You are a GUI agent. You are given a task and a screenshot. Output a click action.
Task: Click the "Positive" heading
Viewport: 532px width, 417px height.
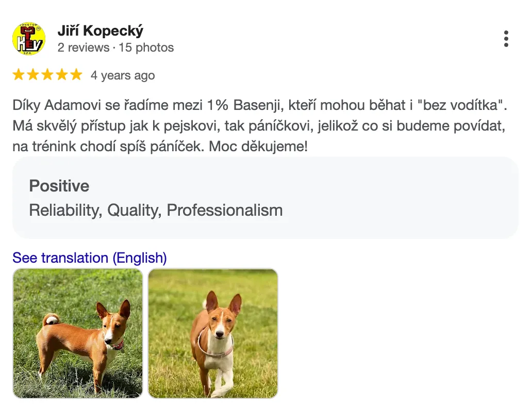point(59,186)
